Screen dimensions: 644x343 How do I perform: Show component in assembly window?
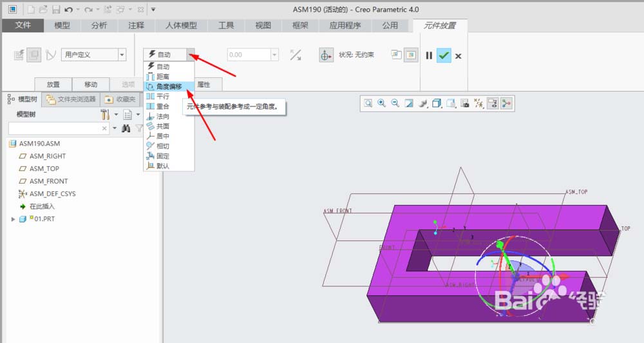point(411,55)
